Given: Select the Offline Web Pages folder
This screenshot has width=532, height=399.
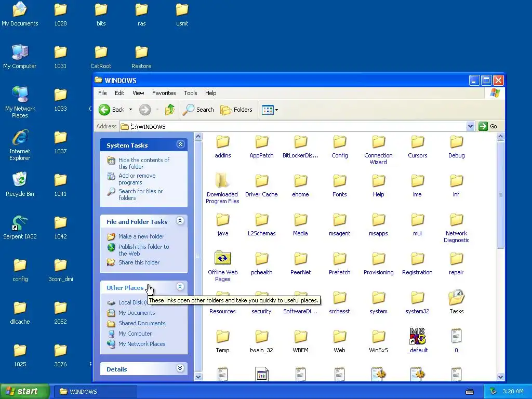Looking at the screenshot, I should pos(222,267).
